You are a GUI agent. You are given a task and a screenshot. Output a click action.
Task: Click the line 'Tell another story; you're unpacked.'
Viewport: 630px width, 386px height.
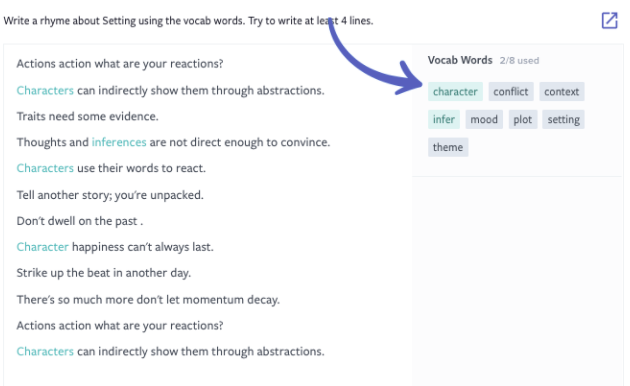click(110, 195)
